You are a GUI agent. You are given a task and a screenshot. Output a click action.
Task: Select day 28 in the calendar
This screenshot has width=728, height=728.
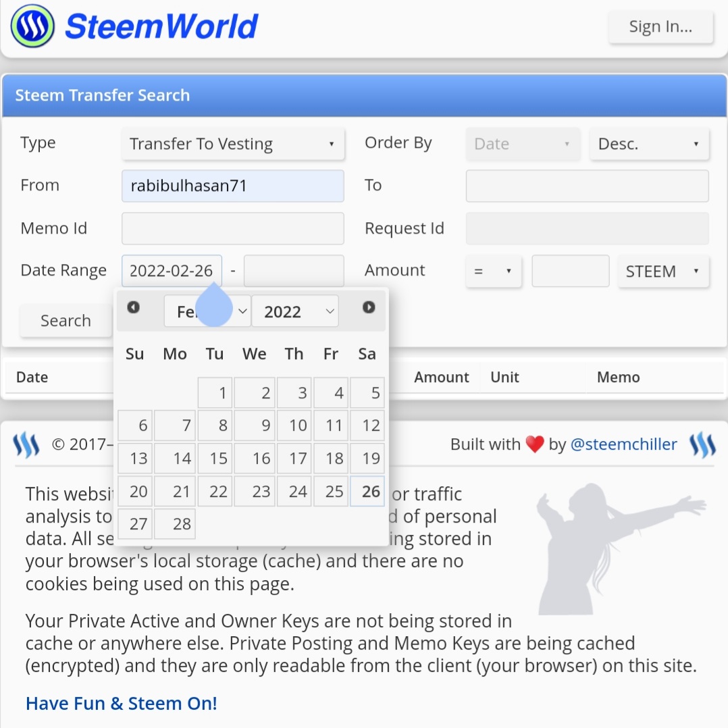(174, 524)
